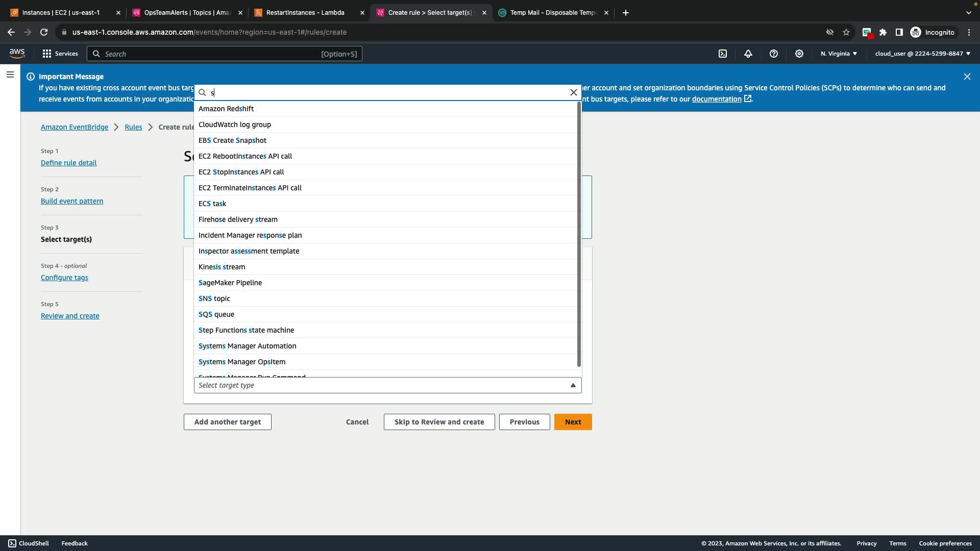Dismiss the Important Message banner
980x551 pixels.
[967, 77]
